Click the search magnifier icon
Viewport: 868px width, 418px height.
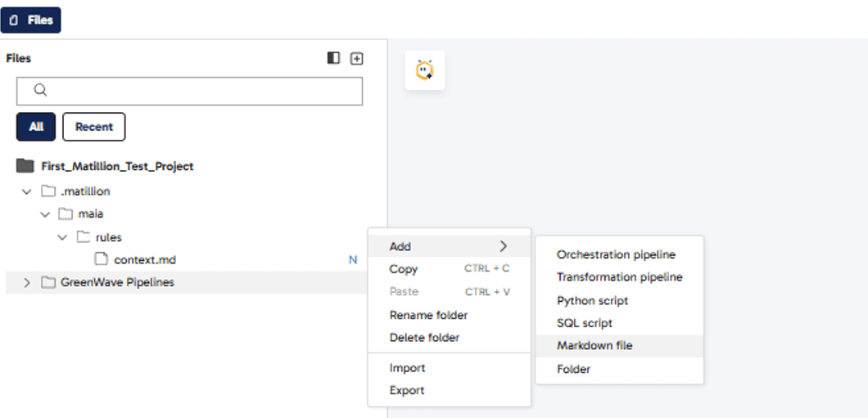pos(40,90)
